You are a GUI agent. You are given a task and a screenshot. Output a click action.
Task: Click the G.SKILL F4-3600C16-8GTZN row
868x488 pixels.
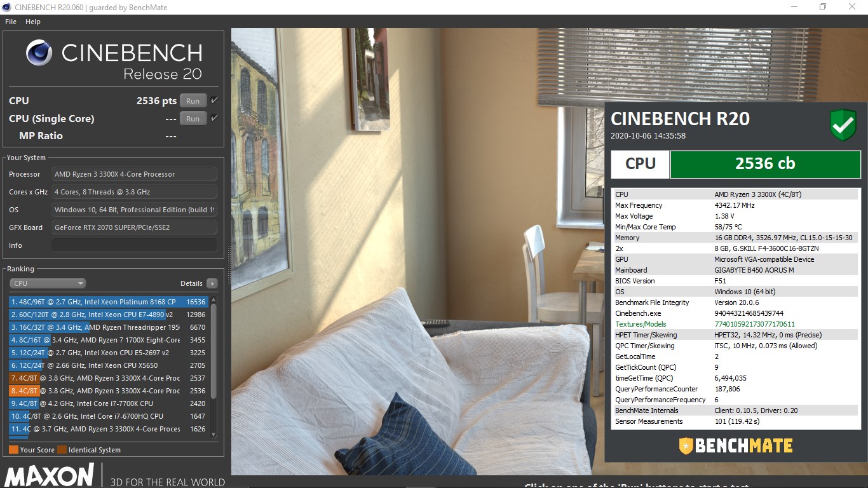tap(735, 248)
